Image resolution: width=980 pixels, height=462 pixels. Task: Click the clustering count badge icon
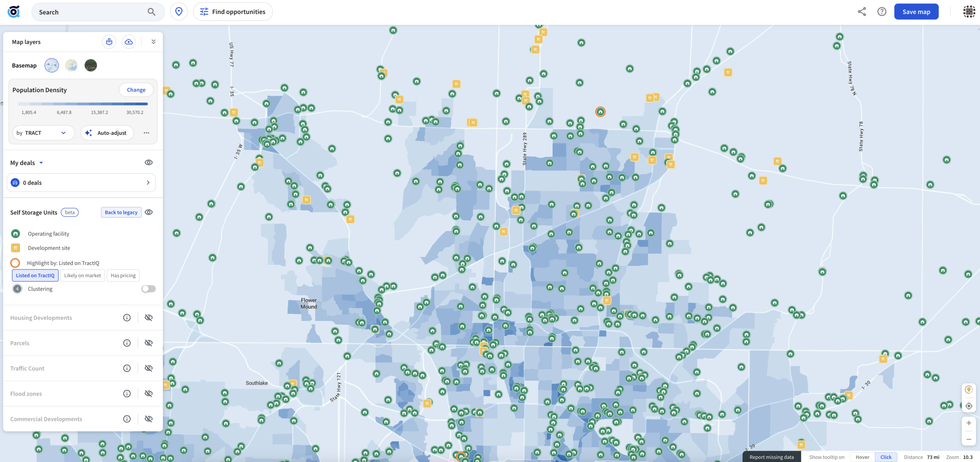click(x=17, y=289)
